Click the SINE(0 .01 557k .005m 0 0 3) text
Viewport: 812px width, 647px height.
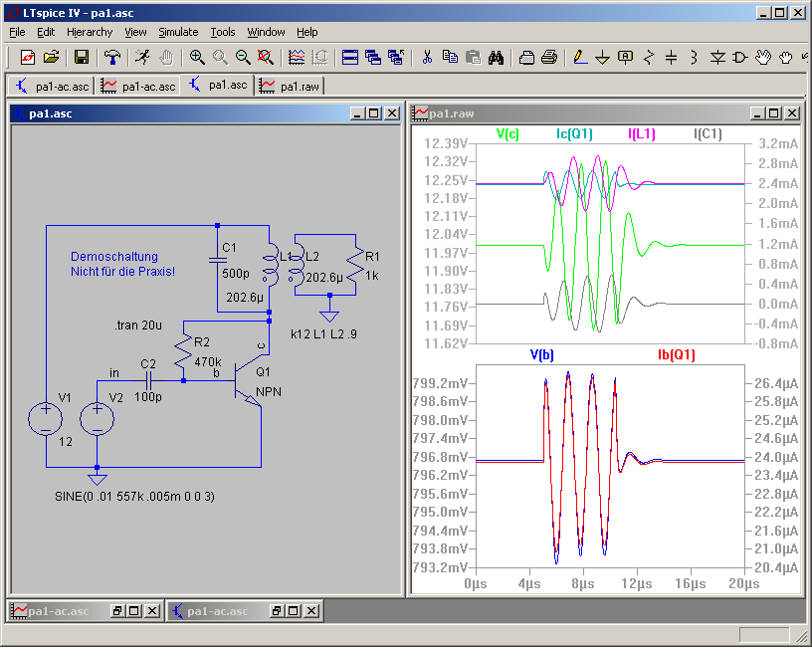click(134, 497)
